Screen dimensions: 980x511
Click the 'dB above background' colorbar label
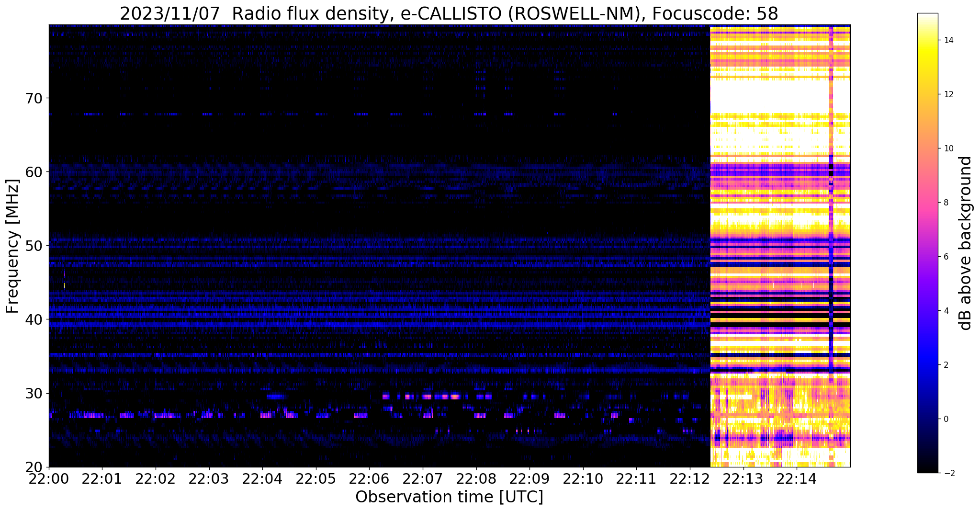pos(966,243)
